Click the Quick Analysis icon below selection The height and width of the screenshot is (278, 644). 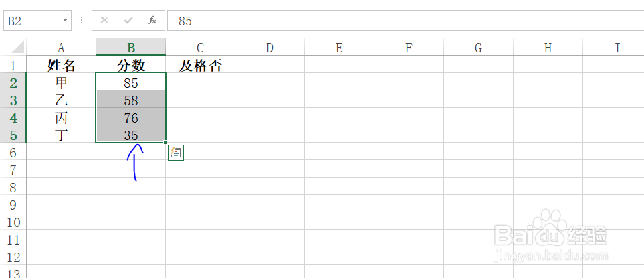click(x=176, y=153)
